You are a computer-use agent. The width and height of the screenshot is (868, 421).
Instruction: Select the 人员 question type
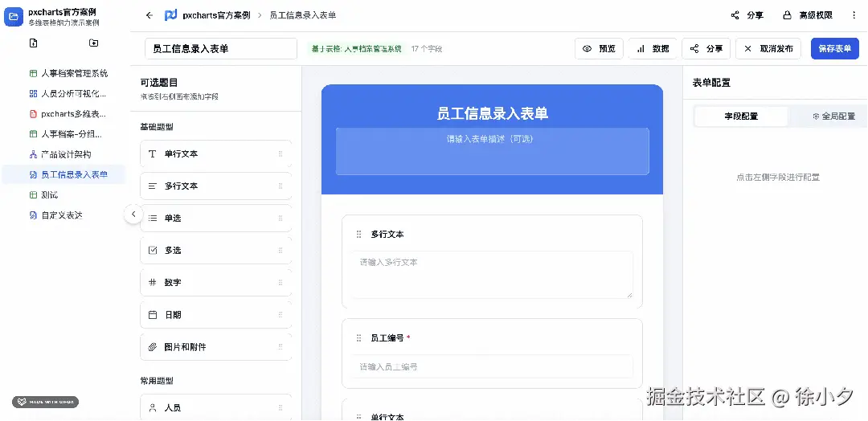point(216,407)
